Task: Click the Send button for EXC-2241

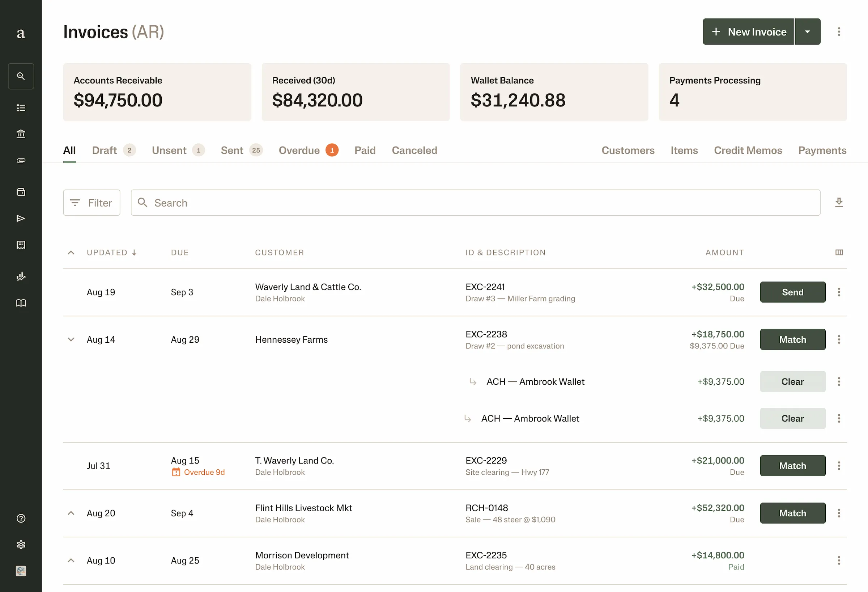Action: point(792,292)
